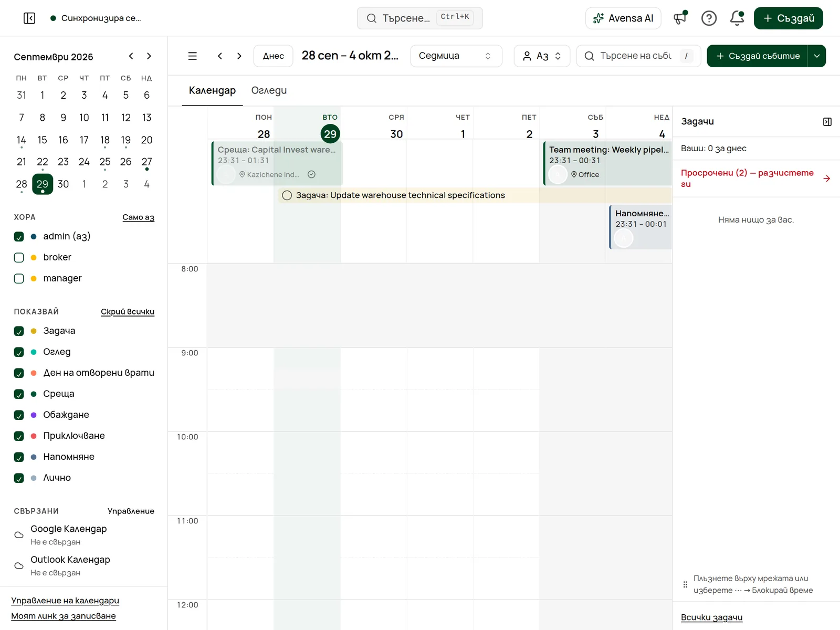
Task: Collapse the Задачи panel icon
Action: click(827, 122)
